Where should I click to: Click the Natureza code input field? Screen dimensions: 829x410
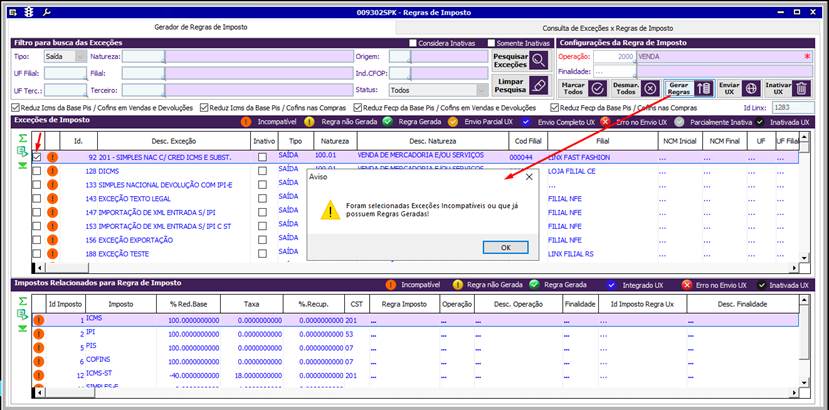[x=143, y=56]
